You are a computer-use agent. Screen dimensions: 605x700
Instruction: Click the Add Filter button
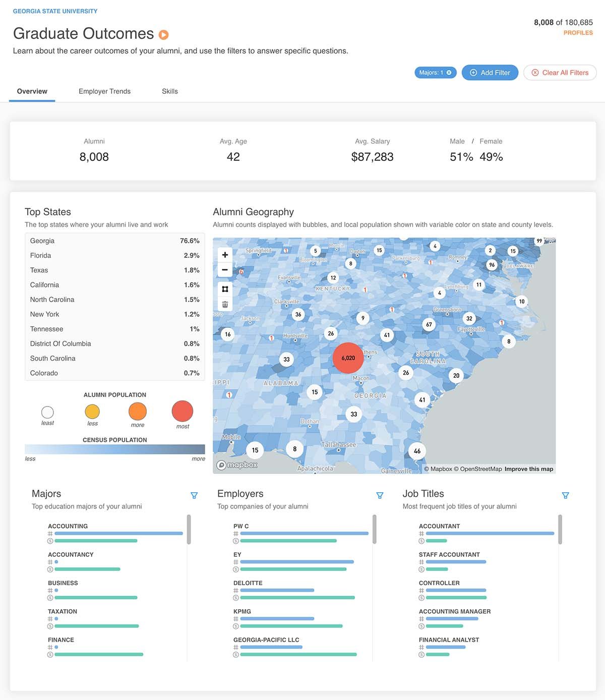[490, 73]
